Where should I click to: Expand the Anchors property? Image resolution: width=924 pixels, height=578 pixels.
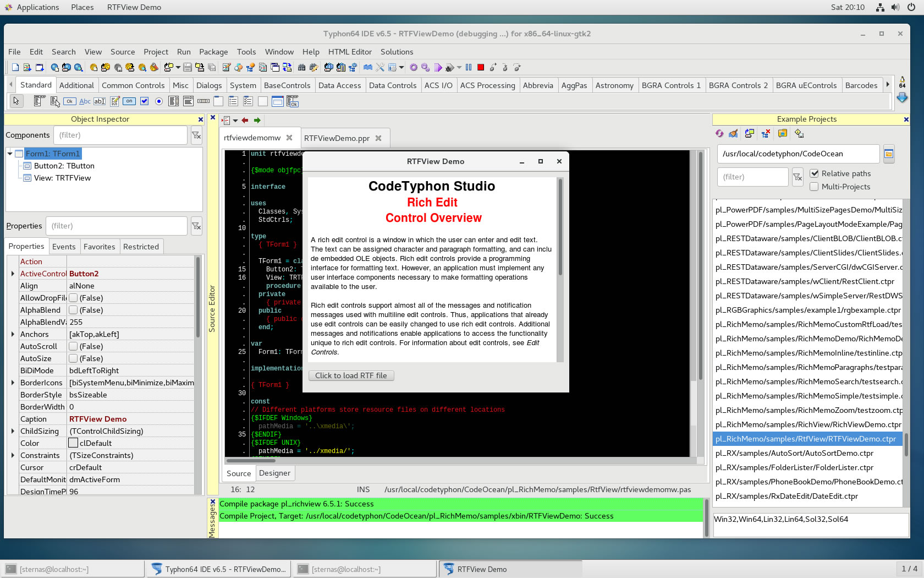tap(13, 334)
